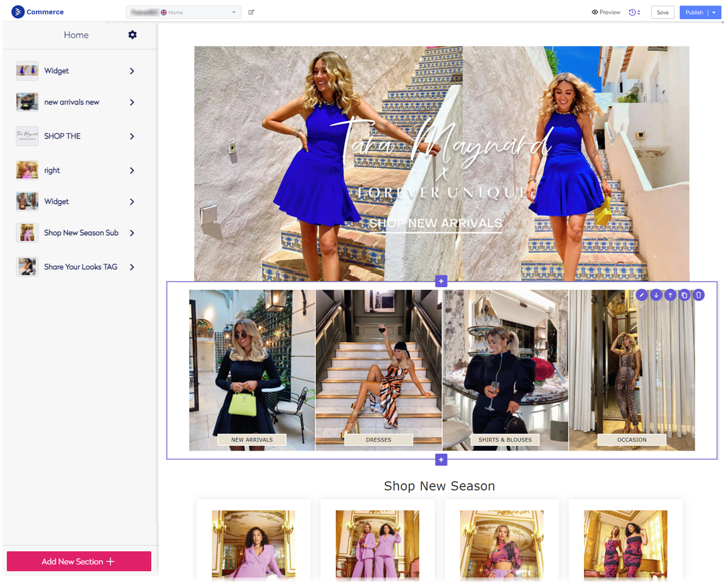This screenshot has width=728, height=582.
Task: Move selected section up
Action: pos(670,295)
